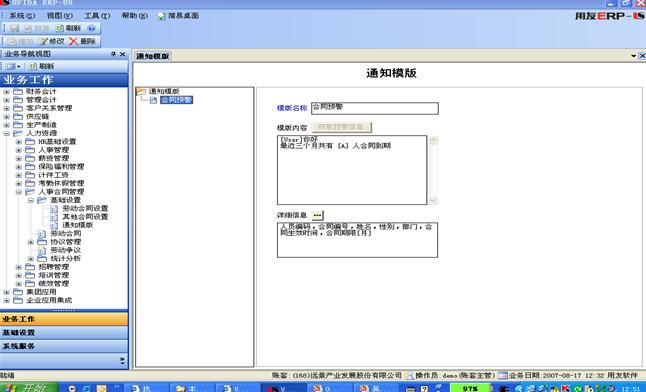The height and width of the screenshot is (392, 646).
Task: Click the 模版名称 input field
Action: click(374, 108)
